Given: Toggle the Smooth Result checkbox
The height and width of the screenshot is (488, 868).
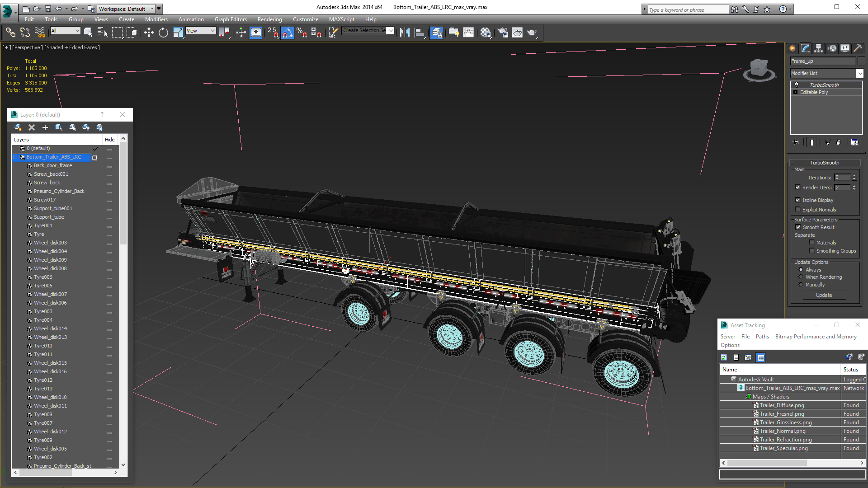Looking at the screenshot, I should pos(798,227).
